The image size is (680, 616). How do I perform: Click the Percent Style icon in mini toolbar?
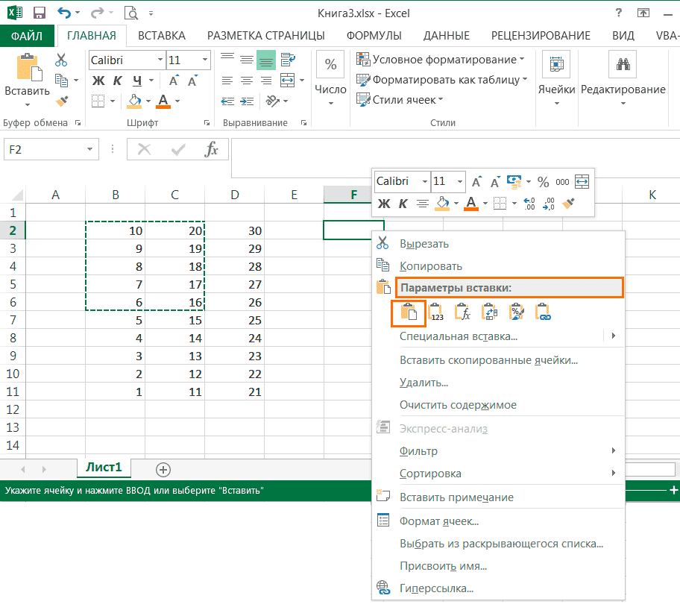coord(543,181)
